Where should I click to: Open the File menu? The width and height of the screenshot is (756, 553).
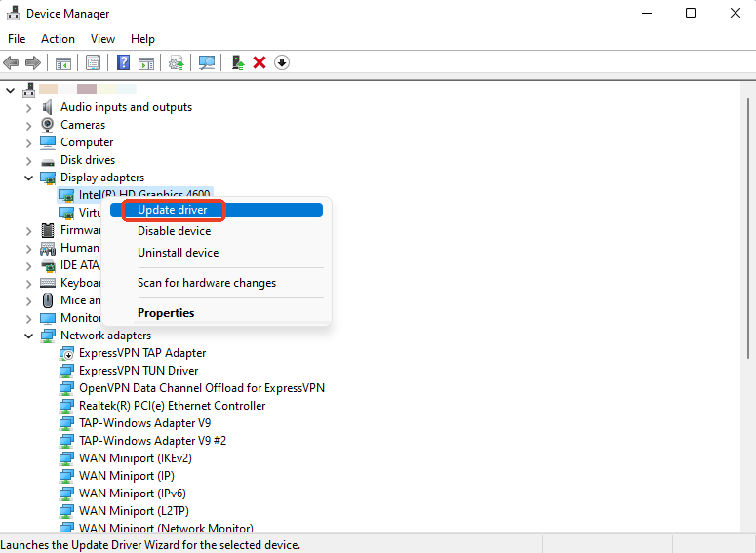coord(17,39)
